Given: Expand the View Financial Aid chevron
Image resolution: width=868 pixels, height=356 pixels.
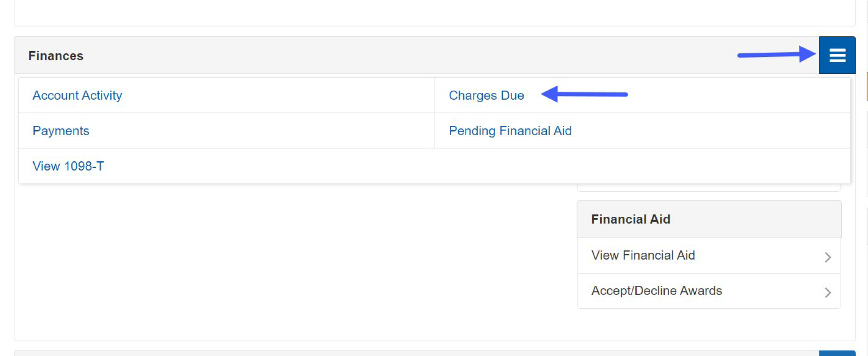Looking at the screenshot, I should [x=828, y=257].
